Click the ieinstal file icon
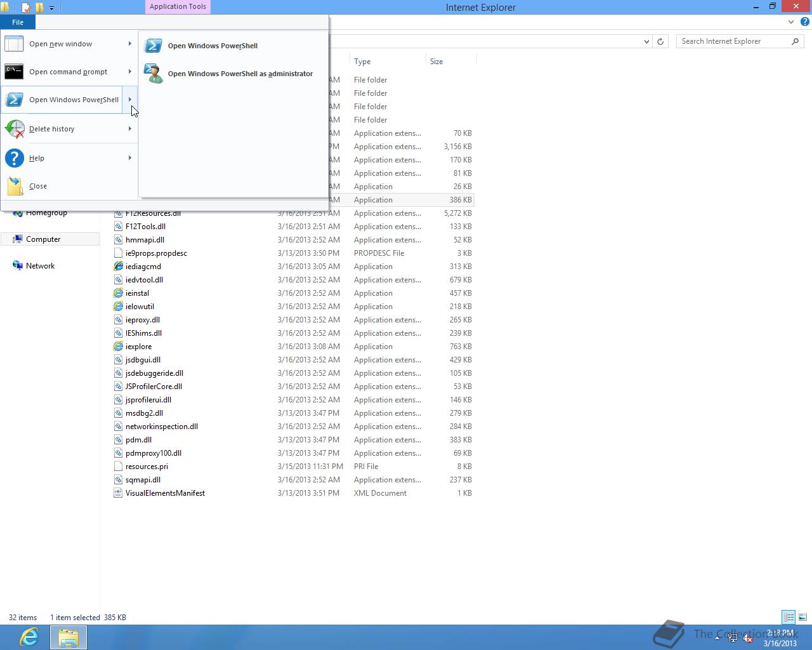Image resolution: width=812 pixels, height=650 pixels. coord(118,293)
